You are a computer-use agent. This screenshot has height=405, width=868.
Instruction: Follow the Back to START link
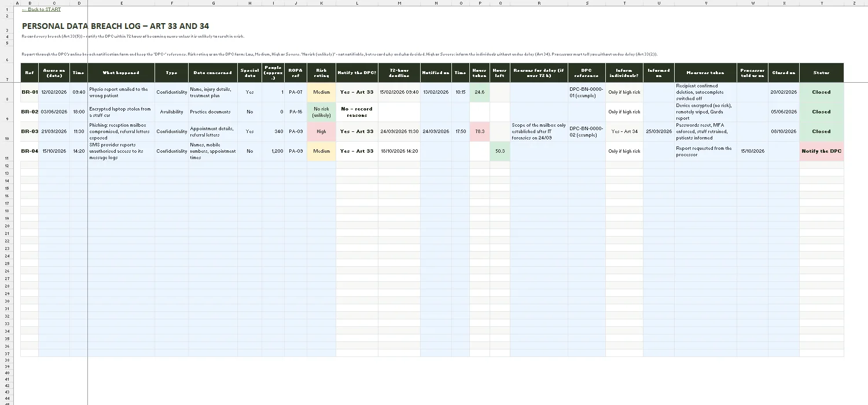click(41, 9)
